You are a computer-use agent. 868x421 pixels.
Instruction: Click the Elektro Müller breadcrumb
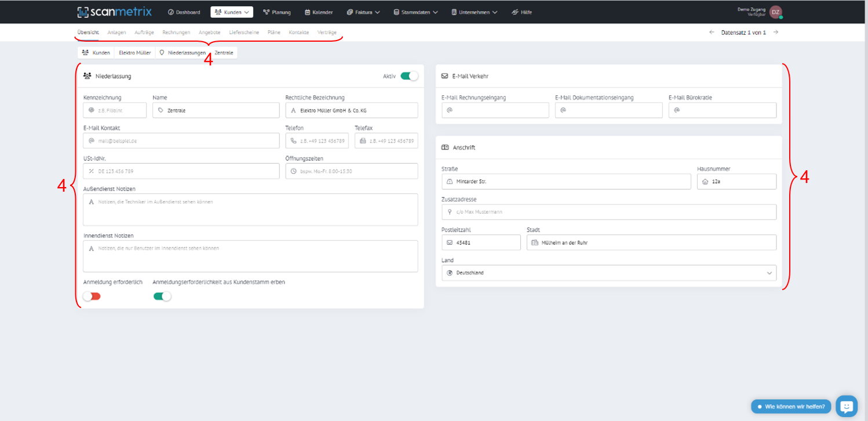click(x=134, y=53)
